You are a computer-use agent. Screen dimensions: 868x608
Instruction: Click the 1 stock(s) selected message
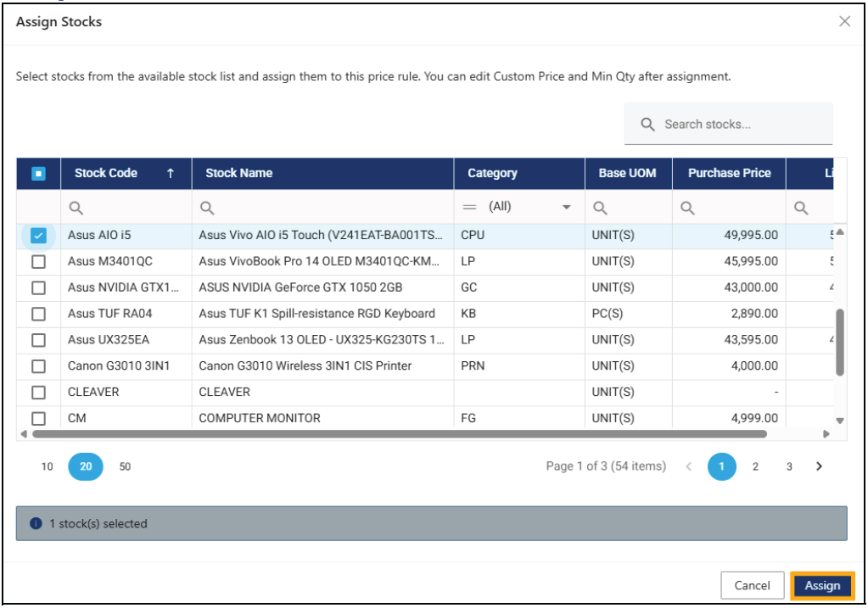click(98, 523)
